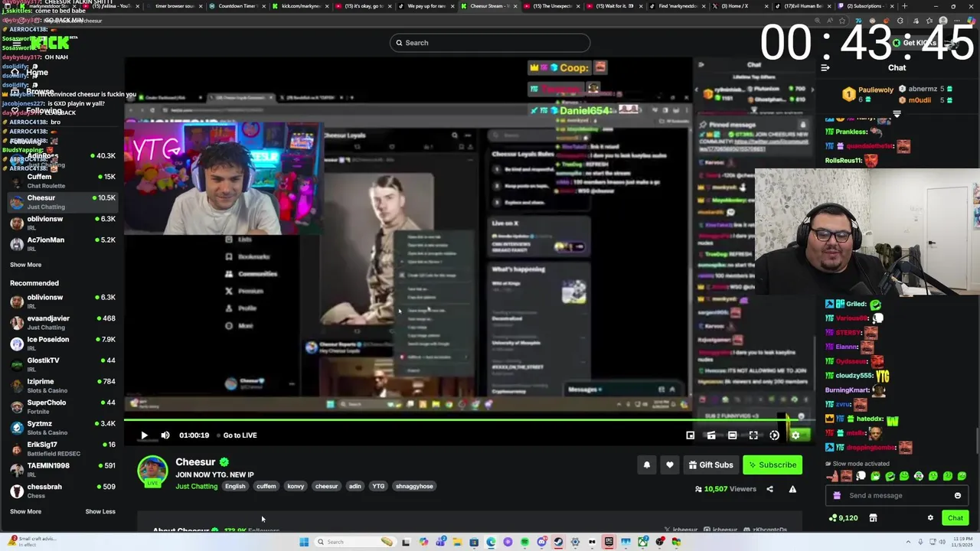
Task: Toggle theater mode in player controls
Action: click(x=732, y=435)
